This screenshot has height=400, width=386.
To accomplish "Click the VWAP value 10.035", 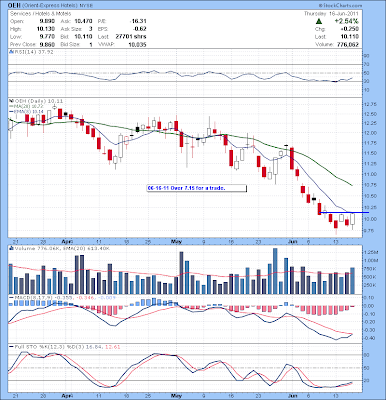I will [x=139, y=44].
